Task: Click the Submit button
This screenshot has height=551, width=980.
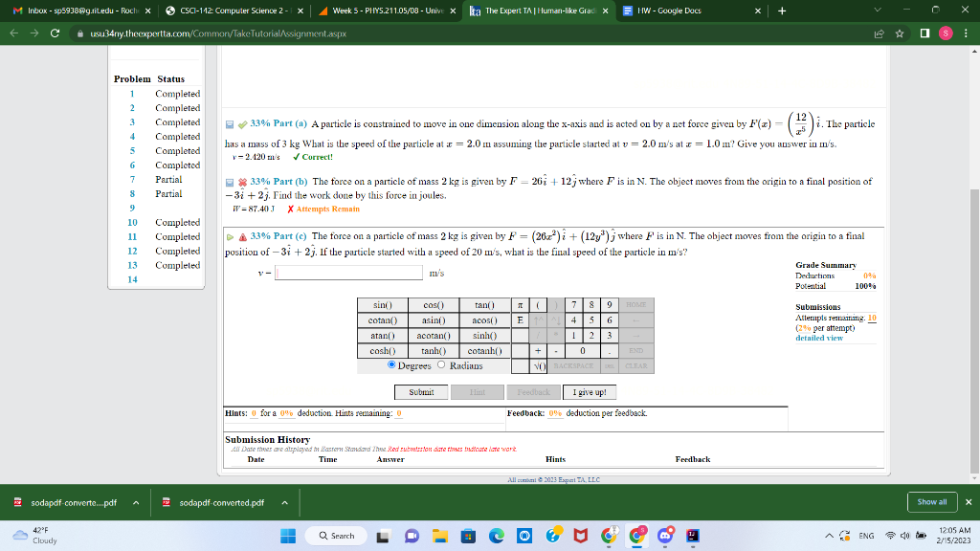Action: 420,392
